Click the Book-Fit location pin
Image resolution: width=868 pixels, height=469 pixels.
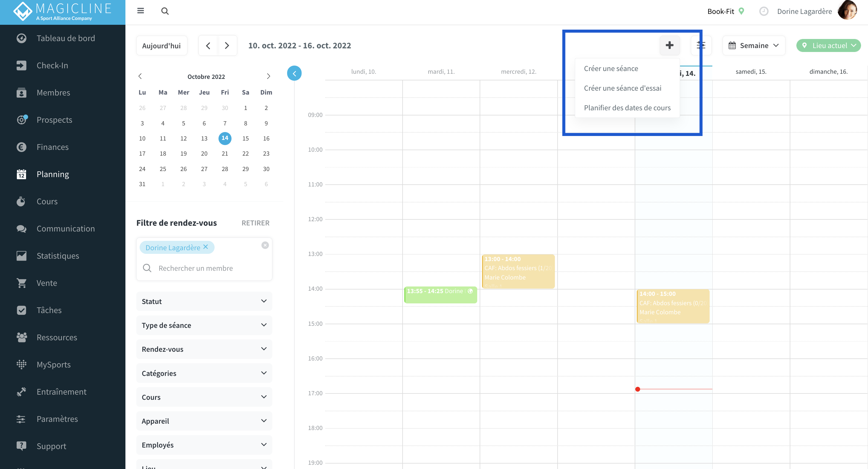[741, 11]
